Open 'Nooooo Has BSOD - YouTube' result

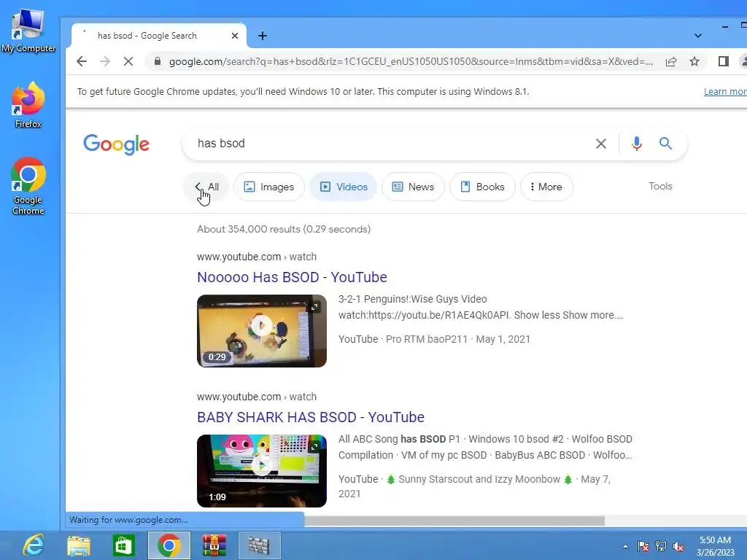coord(292,277)
